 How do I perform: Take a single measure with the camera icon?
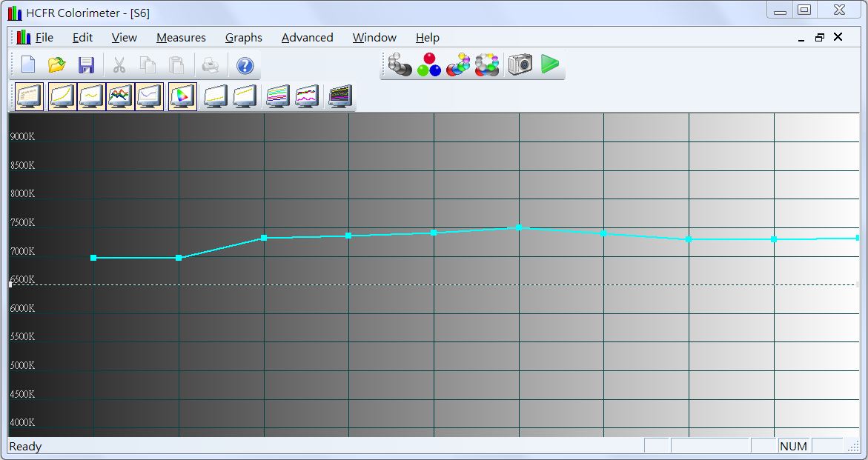[520, 64]
